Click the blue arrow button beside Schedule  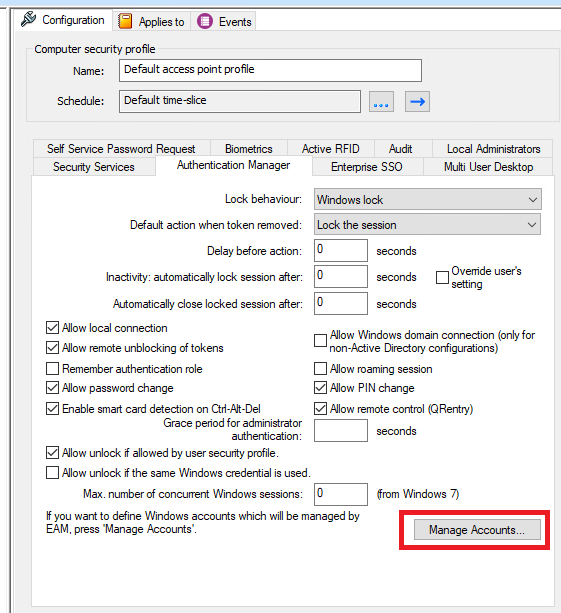pos(417,102)
